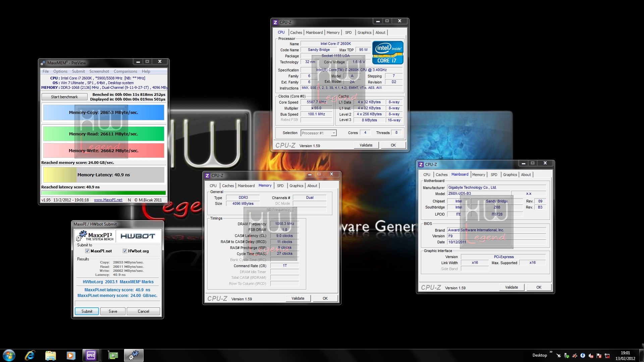
Task: Click the MaxxPI² system bench logo
Action: 95,236
